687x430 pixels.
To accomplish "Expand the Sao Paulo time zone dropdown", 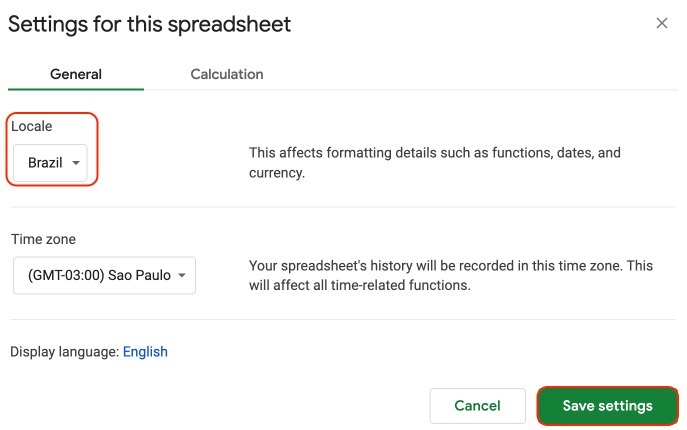I will 104,275.
